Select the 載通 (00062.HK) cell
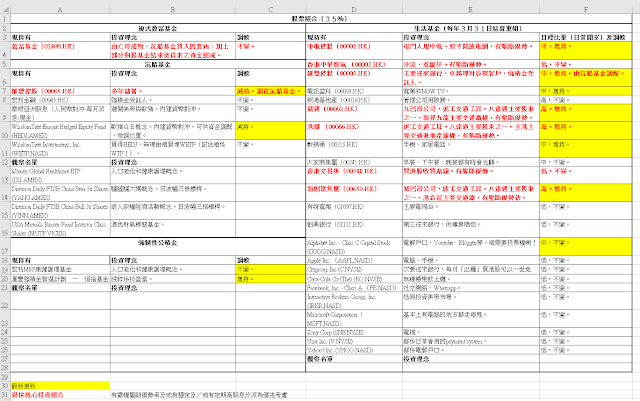 click(x=354, y=113)
